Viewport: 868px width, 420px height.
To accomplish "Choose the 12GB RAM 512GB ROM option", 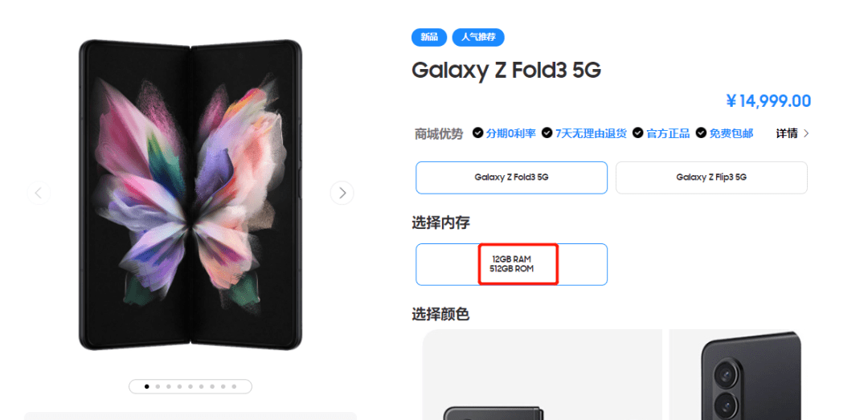I will pos(511,264).
